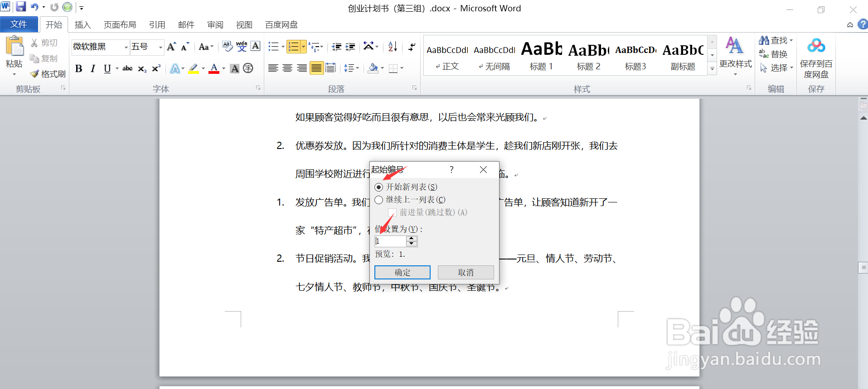The height and width of the screenshot is (389, 868).
Task: Align text left
Action: pos(273,68)
